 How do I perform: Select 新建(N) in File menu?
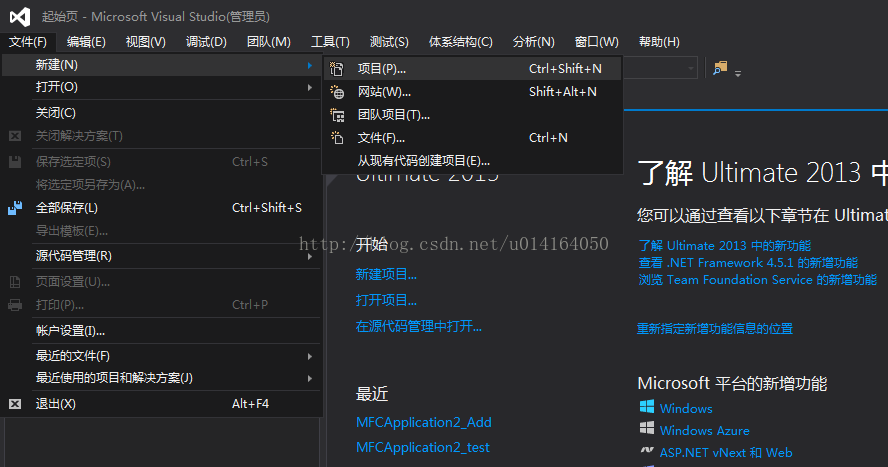[x=161, y=65]
